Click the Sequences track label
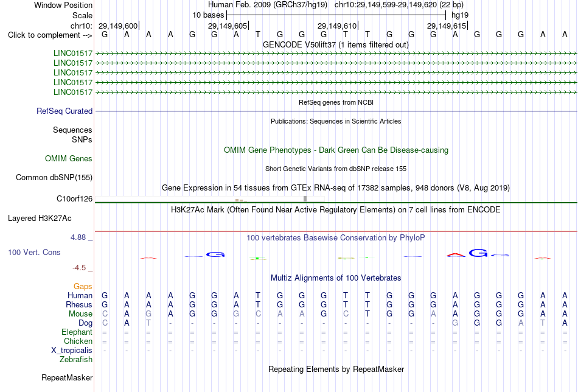 coord(72,130)
